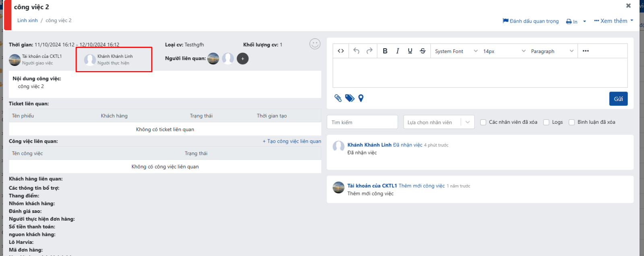Viewport: 644px width, 256px height.
Task: Click the tags icon below editor
Action: coord(350,98)
